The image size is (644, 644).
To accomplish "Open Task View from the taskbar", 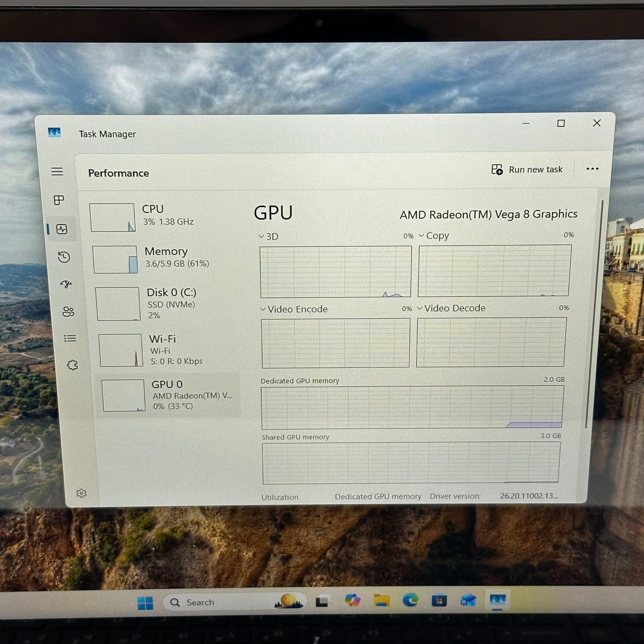I will click(x=322, y=602).
